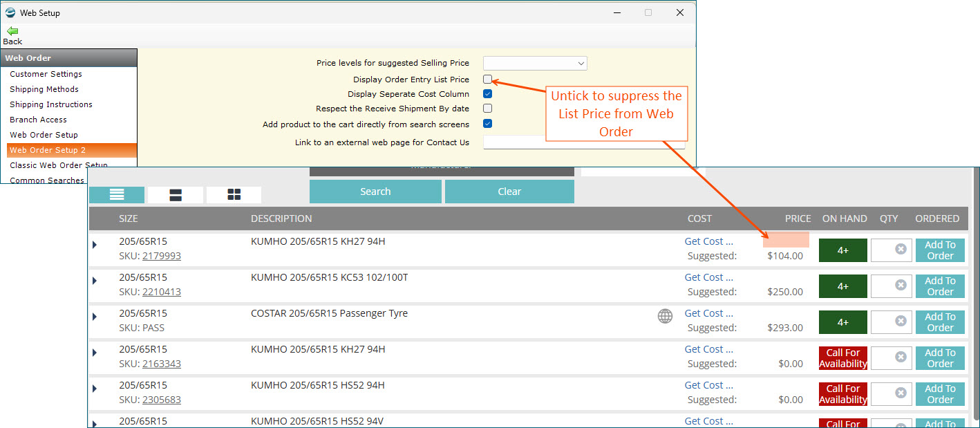Click globe icon on COSTAR Passenger Tyre row
Image resolution: width=980 pixels, height=428 pixels.
point(665,317)
